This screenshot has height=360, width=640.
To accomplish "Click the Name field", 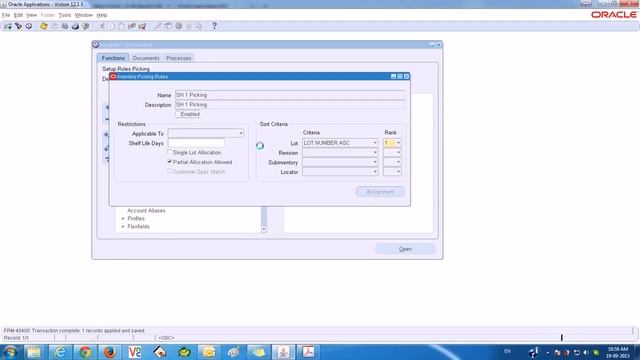I will pyautogui.click(x=290, y=95).
